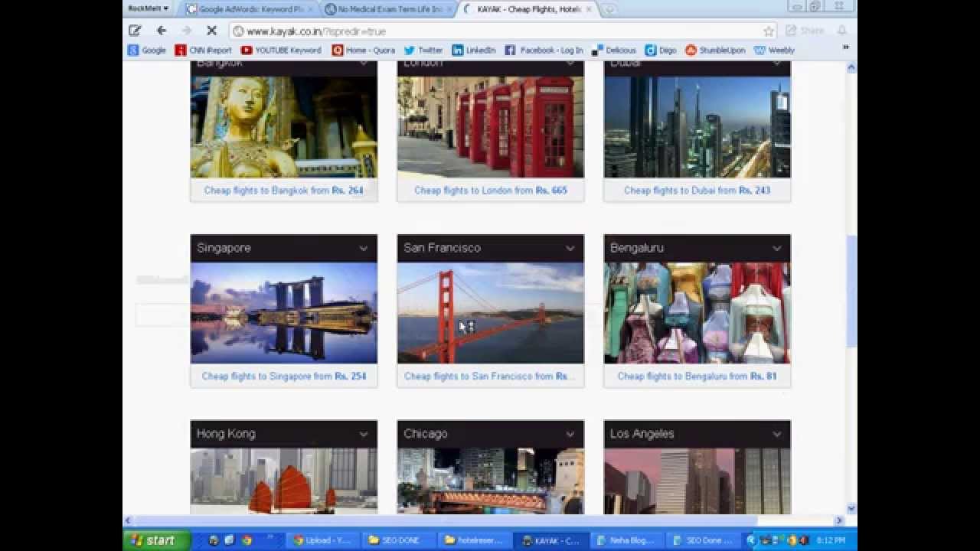Screen dimensions: 980x551
Task: Expand the San Francisco card dropdown arrow
Action: (x=570, y=248)
